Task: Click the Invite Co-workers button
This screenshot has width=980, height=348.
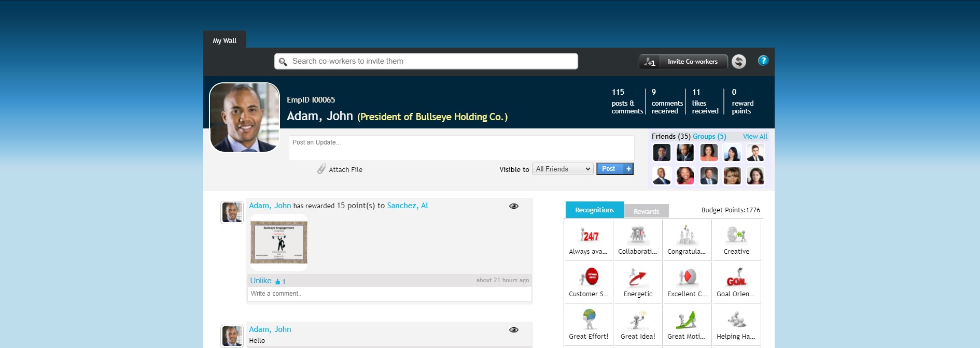Action: pyautogui.click(x=683, y=62)
